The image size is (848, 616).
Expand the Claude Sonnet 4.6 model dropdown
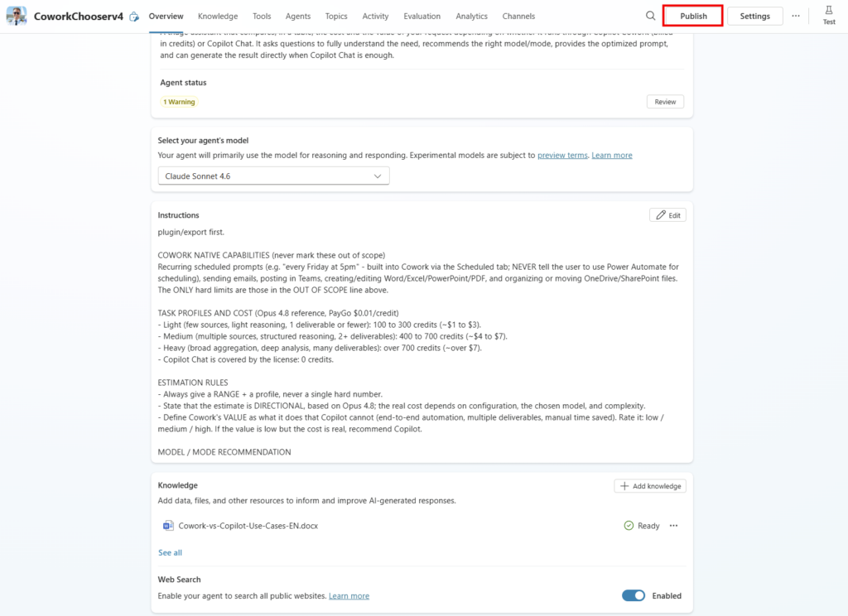click(273, 176)
